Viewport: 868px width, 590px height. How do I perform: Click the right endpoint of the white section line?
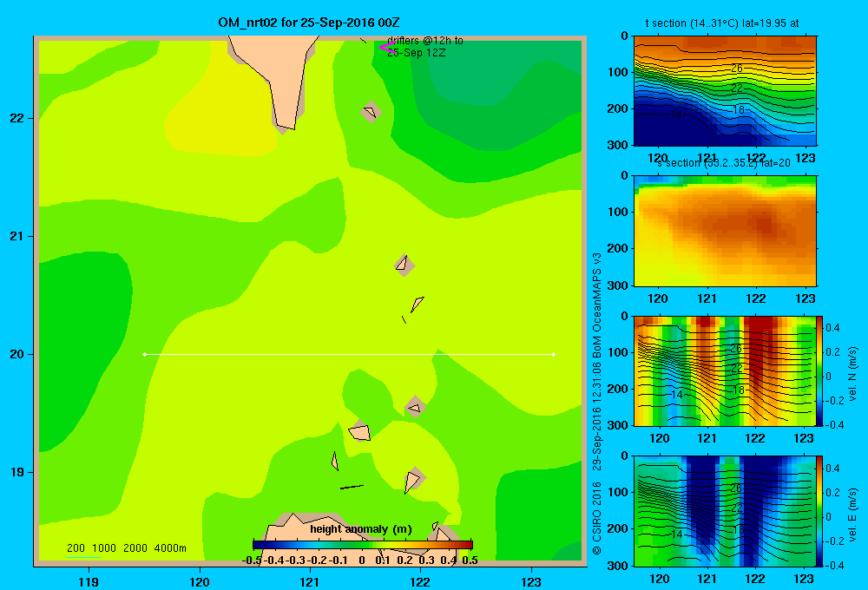click(554, 354)
